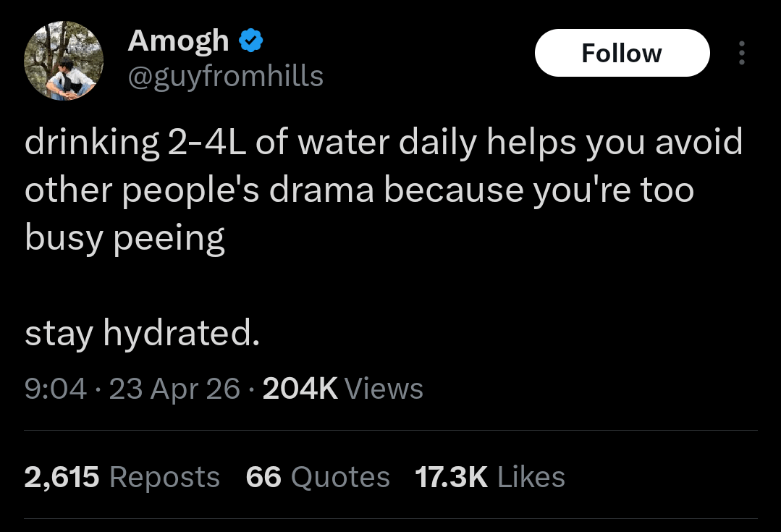Open Amogh's profile picture
The height and width of the screenshot is (532, 781).
[64, 60]
